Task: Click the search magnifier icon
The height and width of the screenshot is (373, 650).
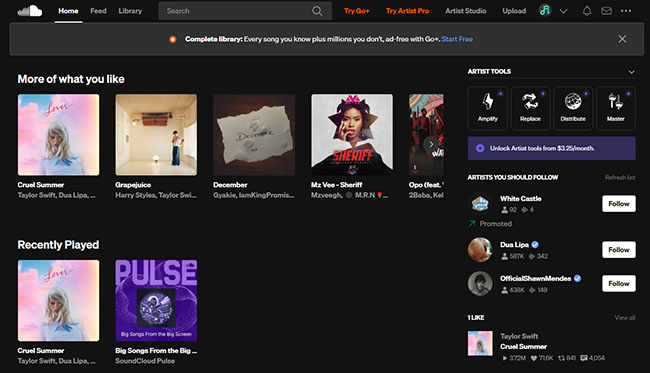Action: 317,11
